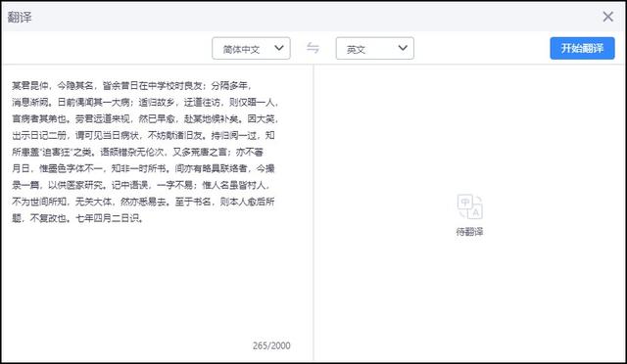Image resolution: width=627 pixels, height=364 pixels.
Task: Click the last line ending 七年四月二日识
Action: (x=77, y=218)
